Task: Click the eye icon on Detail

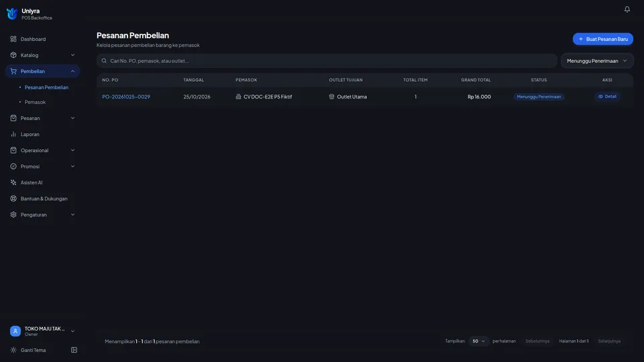Action: [x=600, y=97]
